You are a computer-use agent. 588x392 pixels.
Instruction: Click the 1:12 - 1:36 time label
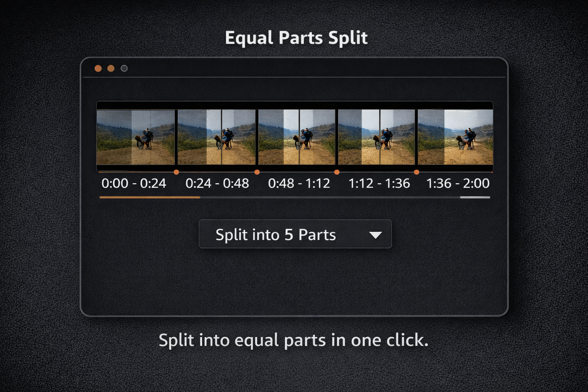[379, 183]
